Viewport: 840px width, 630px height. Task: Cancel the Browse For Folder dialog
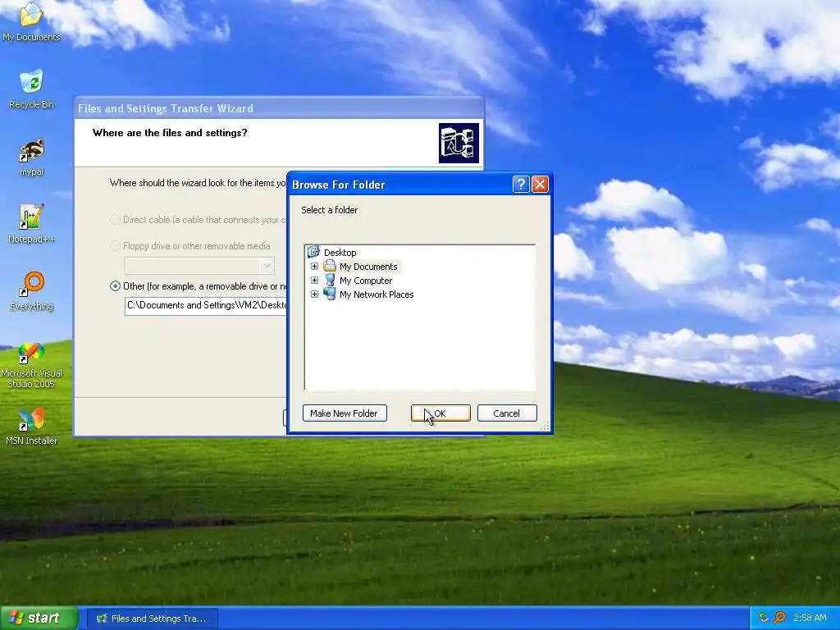(x=507, y=413)
